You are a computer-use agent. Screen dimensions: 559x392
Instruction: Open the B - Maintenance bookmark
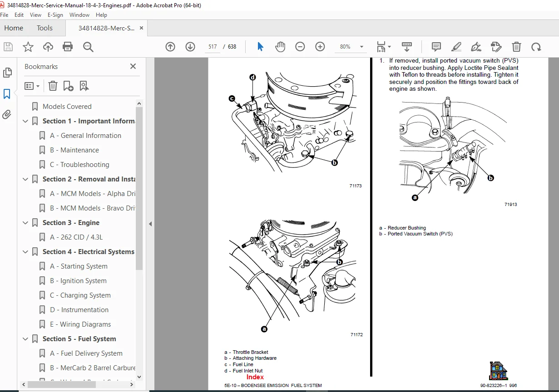click(74, 150)
